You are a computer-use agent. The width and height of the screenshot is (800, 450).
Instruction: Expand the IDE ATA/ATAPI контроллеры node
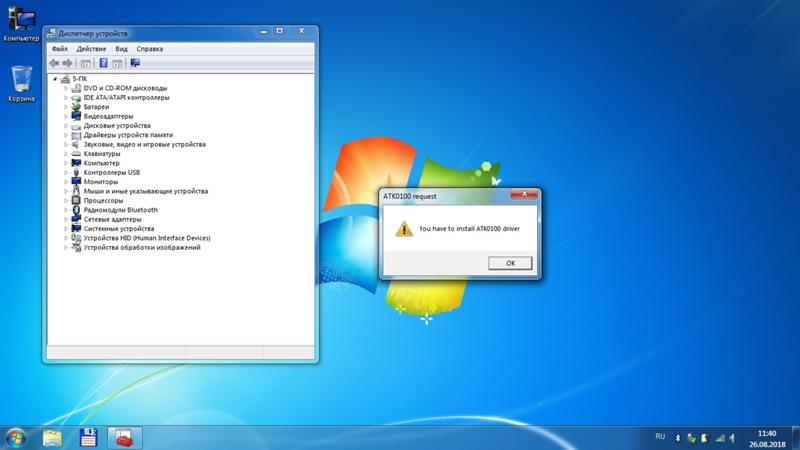point(65,97)
